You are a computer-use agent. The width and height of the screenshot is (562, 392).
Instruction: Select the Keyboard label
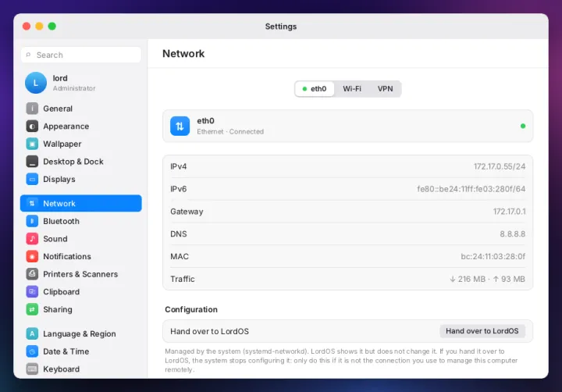(x=62, y=369)
